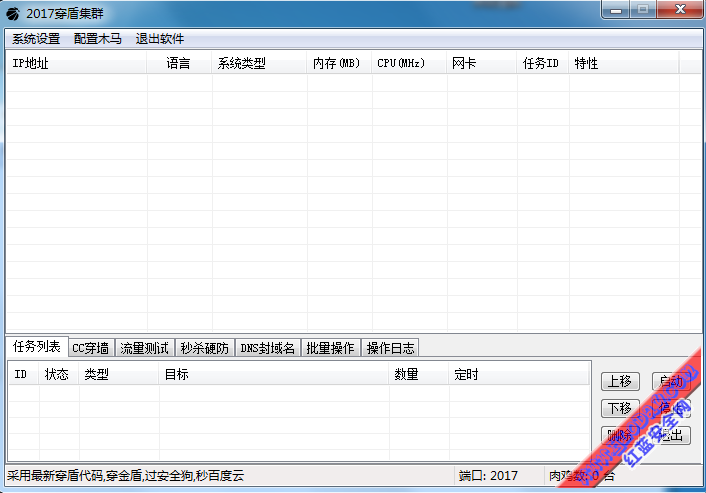Switch to the CC穿墙 tab
Viewport: 706px width, 493px height.
point(91,348)
